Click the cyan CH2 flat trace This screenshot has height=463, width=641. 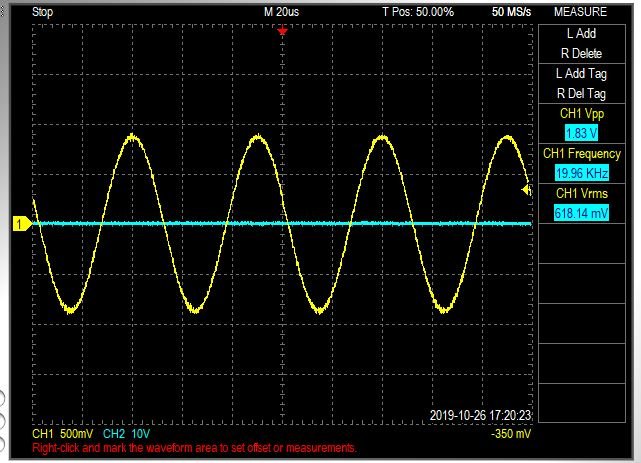click(282, 224)
